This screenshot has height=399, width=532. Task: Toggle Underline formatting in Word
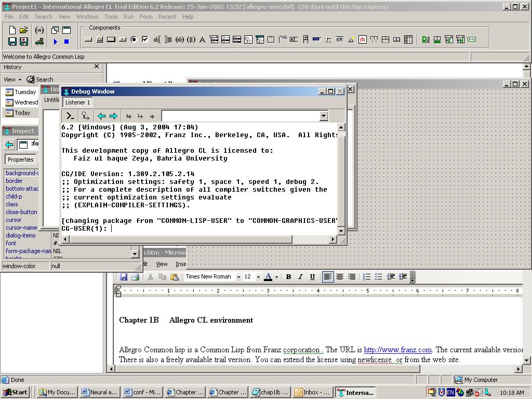[312, 277]
